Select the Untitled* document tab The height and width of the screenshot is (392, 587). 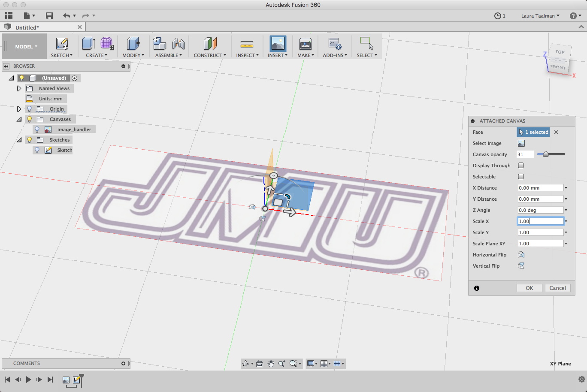click(x=43, y=27)
